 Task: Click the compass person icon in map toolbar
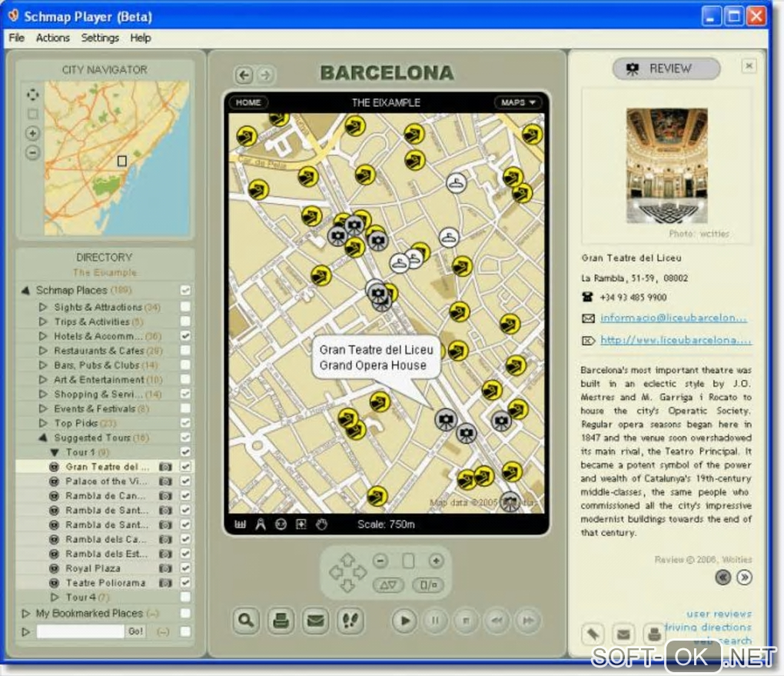pos(261,524)
